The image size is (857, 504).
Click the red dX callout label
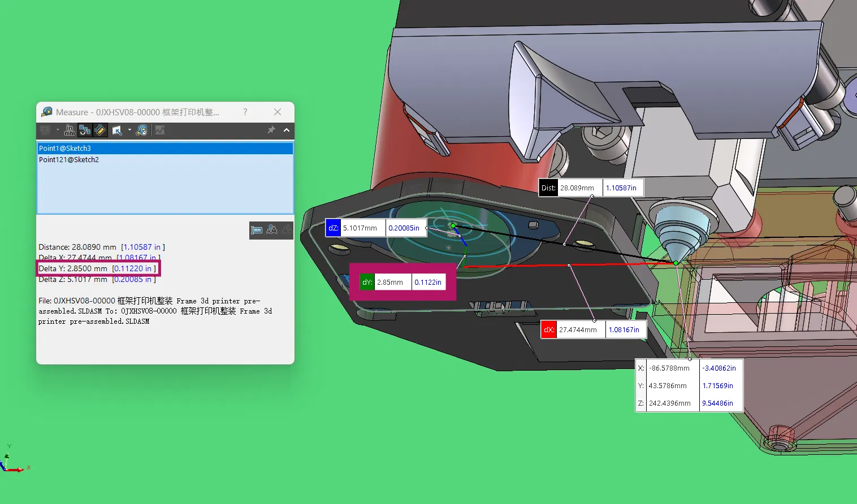click(x=549, y=330)
